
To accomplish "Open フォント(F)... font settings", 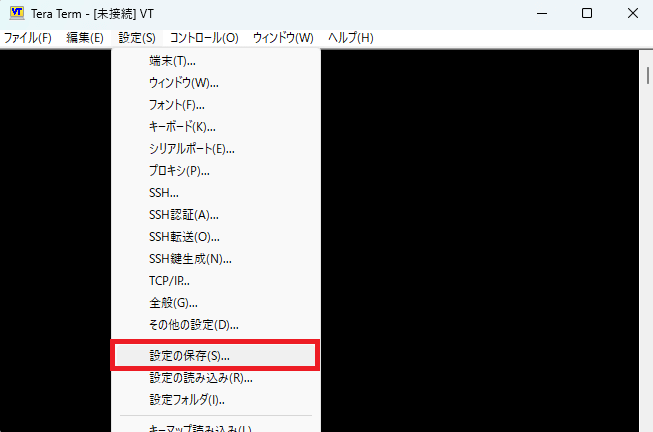I will [177, 105].
